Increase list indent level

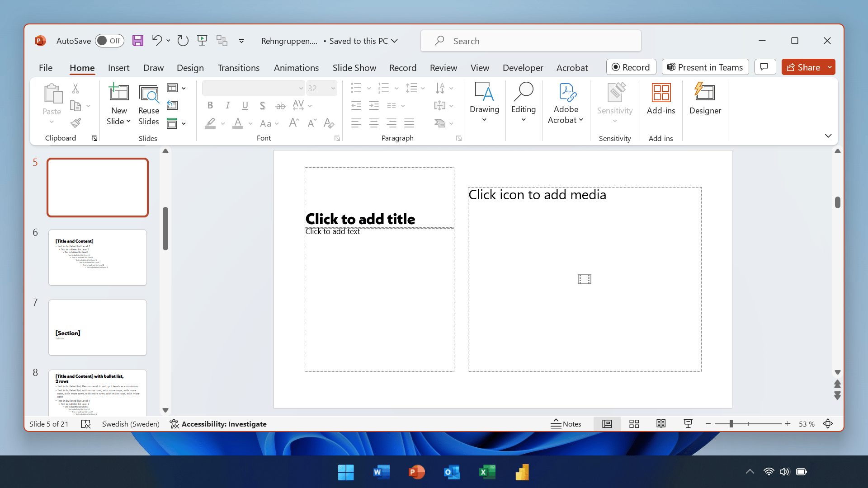374,106
